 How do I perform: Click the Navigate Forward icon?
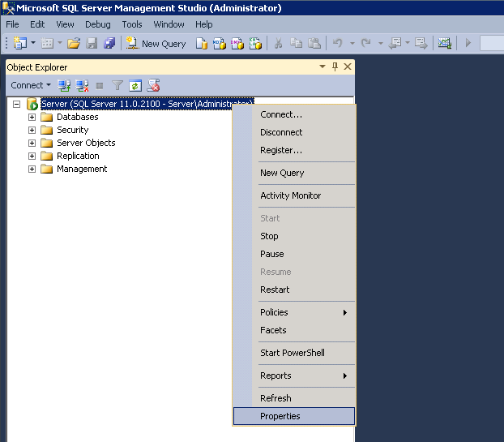click(x=421, y=43)
